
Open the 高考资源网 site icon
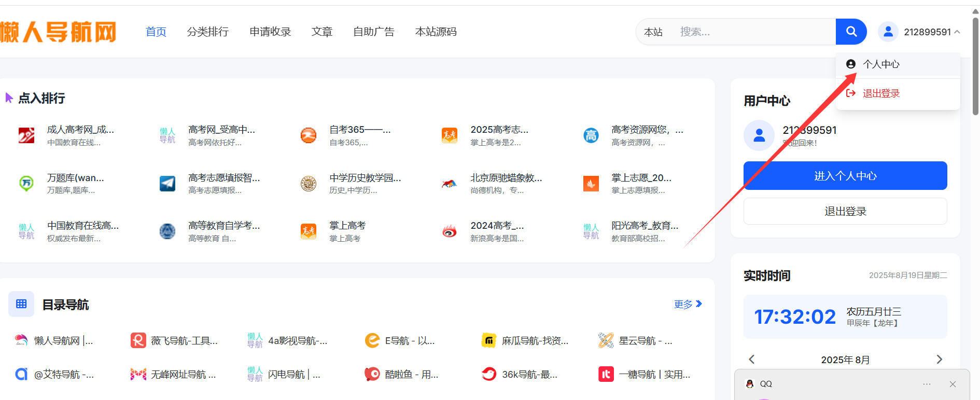[x=591, y=135]
